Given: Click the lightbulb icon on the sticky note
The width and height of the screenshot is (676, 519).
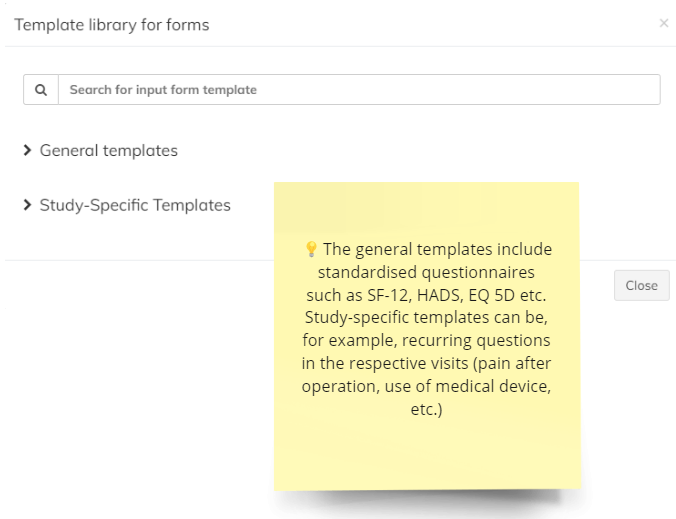Looking at the screenshot, I should (x=310, y=249).
